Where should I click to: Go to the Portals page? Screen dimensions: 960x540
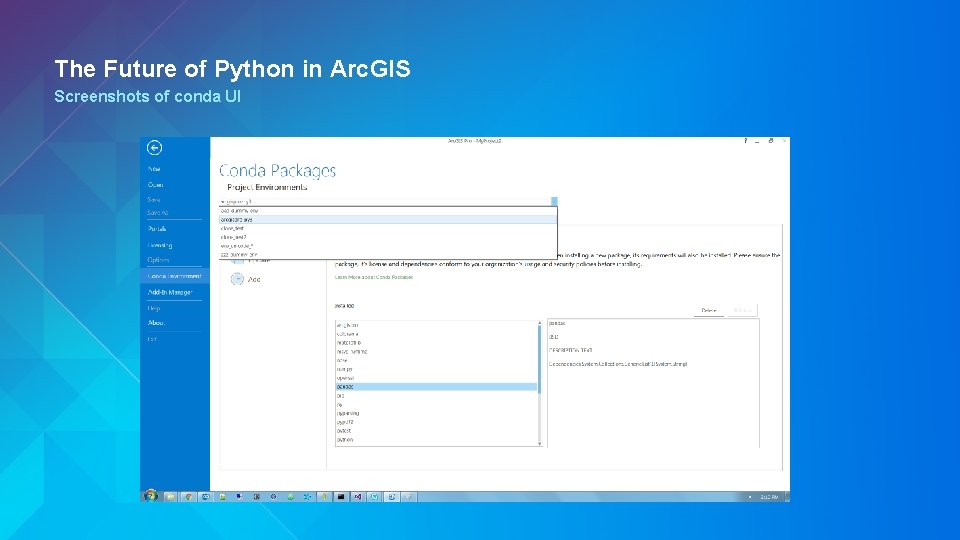click(157, 229)
